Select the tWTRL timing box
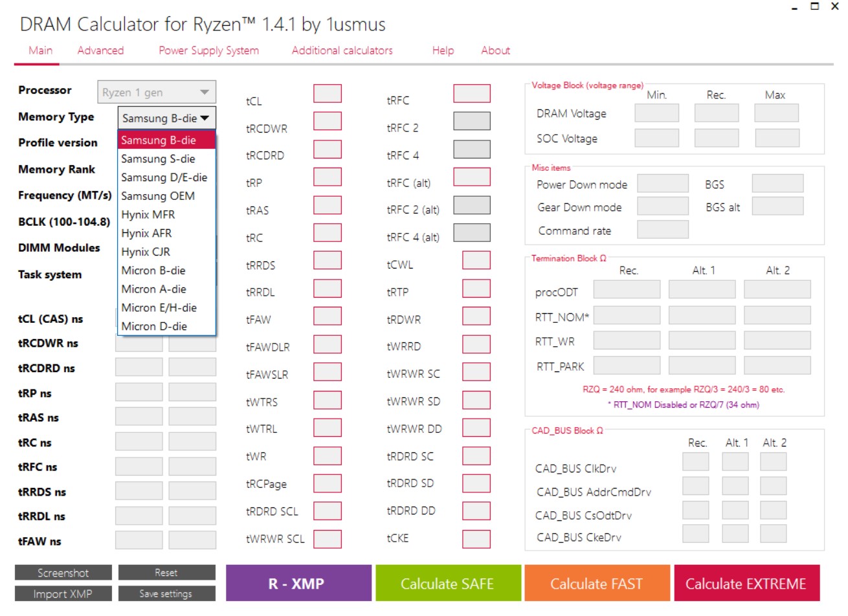The image size is (848, 616). [x=328, y=427]
